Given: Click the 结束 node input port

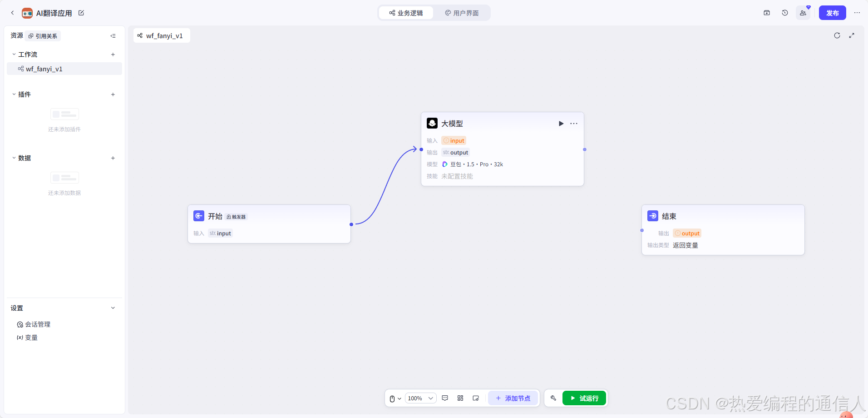Looking at the screenshot, I should click(642, 230).
